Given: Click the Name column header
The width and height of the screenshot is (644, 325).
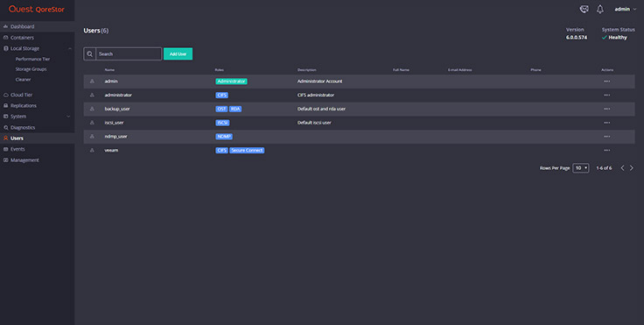Looking at the screenshot, I should click(109, 70).
